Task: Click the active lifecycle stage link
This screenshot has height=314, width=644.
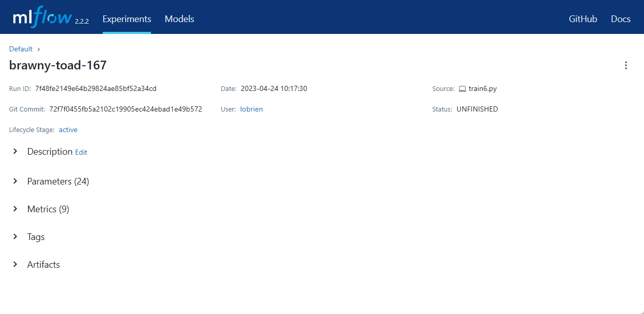Action: point(68,130)
